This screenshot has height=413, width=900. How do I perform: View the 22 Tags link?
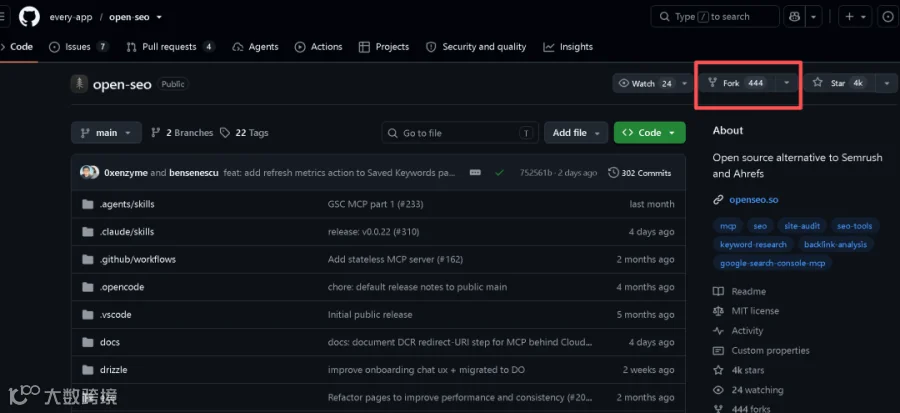[x=244, y=133]
